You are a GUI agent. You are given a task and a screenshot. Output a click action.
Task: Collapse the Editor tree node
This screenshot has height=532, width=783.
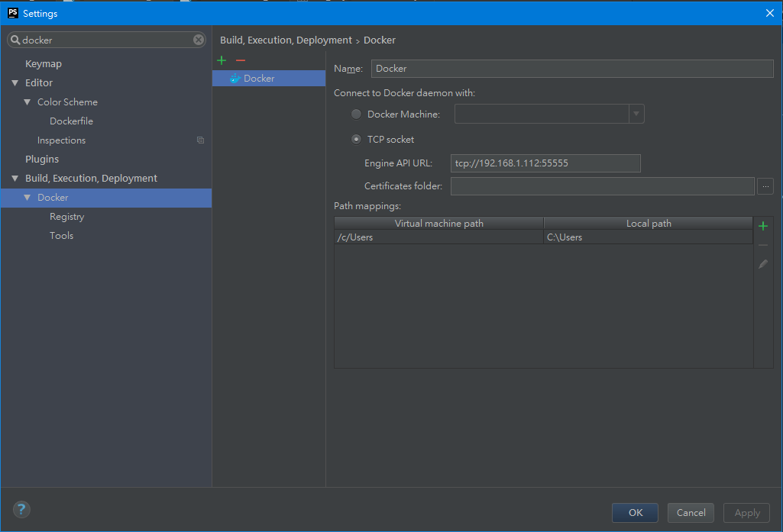point(15,83)
